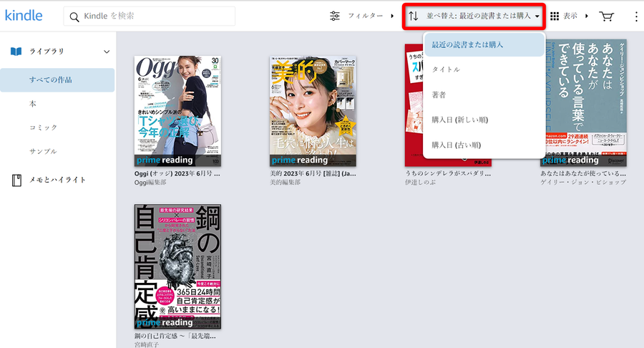Focus the Kindle を検索 search field
Screen dimensions: 644x348
(150, 16)
